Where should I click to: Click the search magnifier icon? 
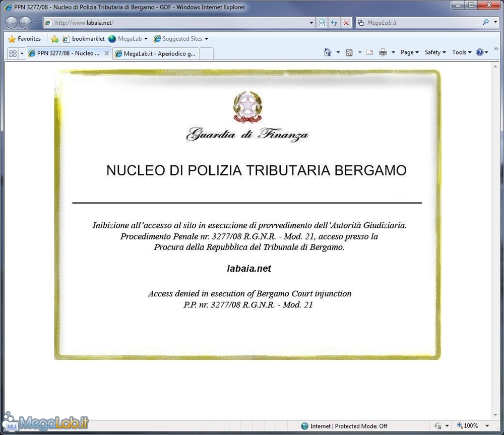[x=486, y=22]
